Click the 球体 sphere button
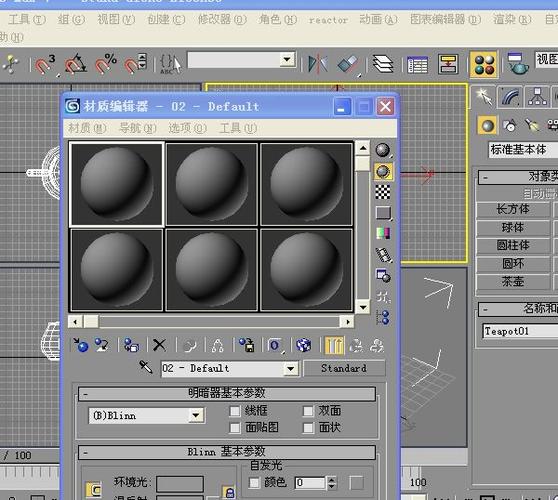 point(513,227)
